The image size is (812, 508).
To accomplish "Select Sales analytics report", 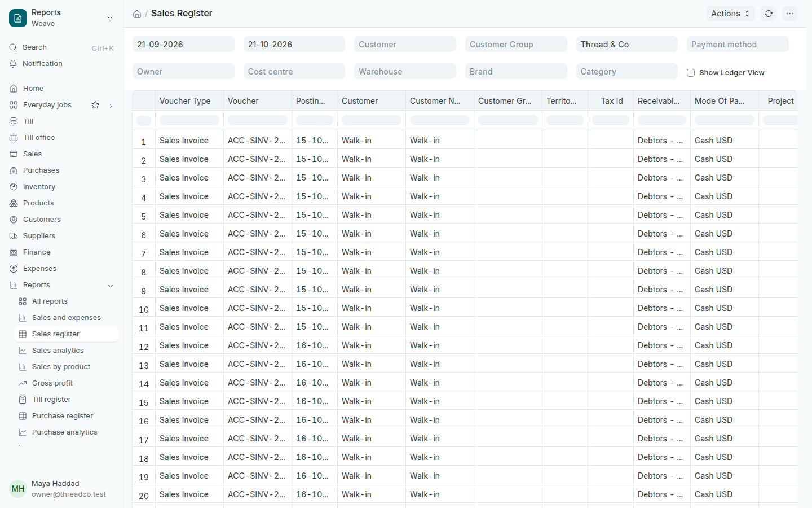I will [x=66, y=351].
